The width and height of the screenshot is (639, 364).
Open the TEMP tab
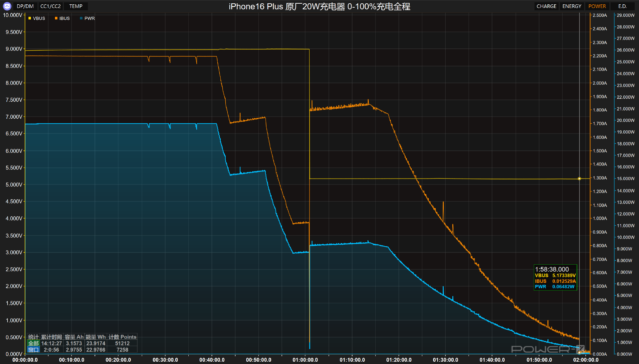(x=76, y=6)
